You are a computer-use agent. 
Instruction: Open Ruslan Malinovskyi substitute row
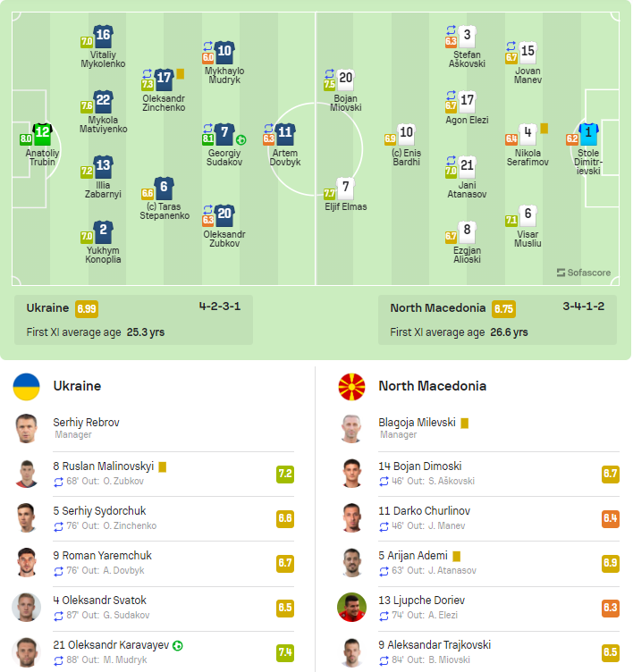[x=173, y=474]
